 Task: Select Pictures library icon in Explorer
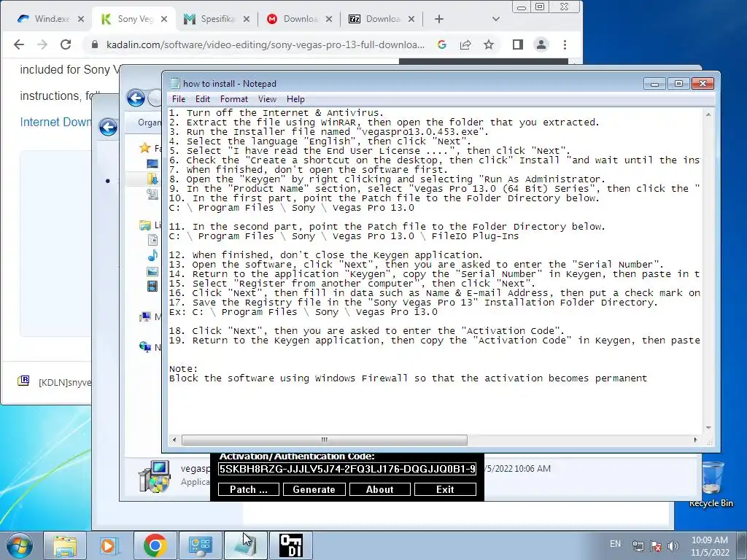coord(152,271)
